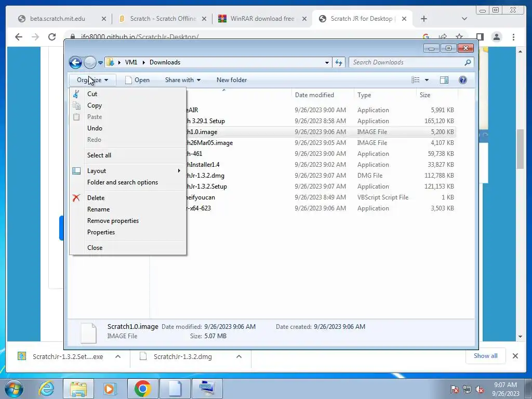Expand the Share with dropdown
The height and width of the screenshot is (399, 532).
pyautogui.click(x=183, y=80)
